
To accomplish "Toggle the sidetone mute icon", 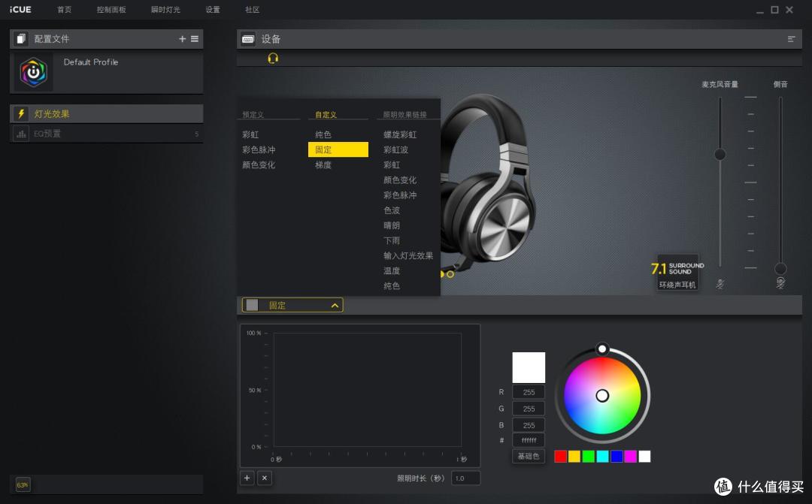I will pos(780,283).
